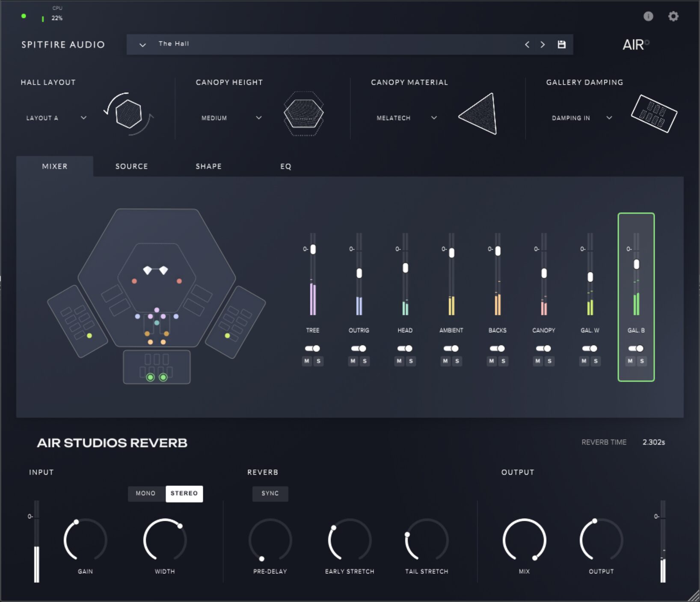This screenshot has height=602, width=700.
Task: Open the Damping In dropdown
Action: pos(582,118)
